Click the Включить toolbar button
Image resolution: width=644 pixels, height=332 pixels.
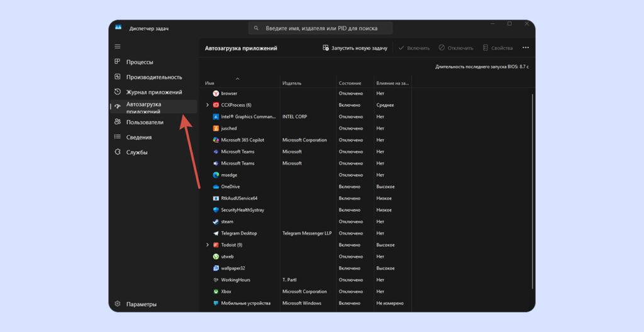tap(414, 48)
